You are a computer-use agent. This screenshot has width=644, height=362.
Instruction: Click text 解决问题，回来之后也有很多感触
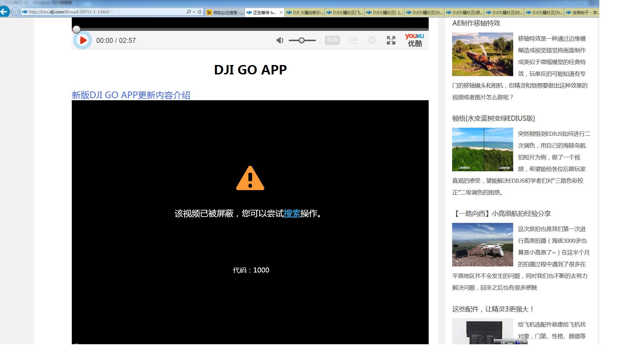click(494, 288)
